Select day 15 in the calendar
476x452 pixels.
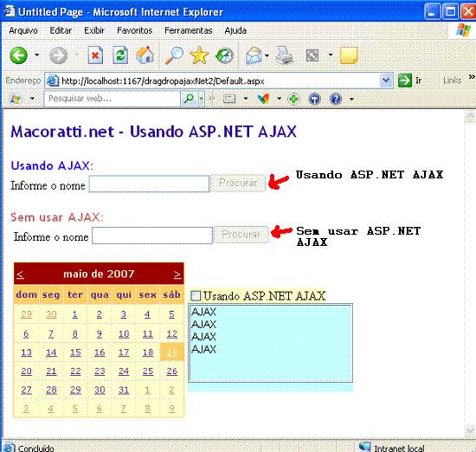pyautogui.click(x=75, y=352)
